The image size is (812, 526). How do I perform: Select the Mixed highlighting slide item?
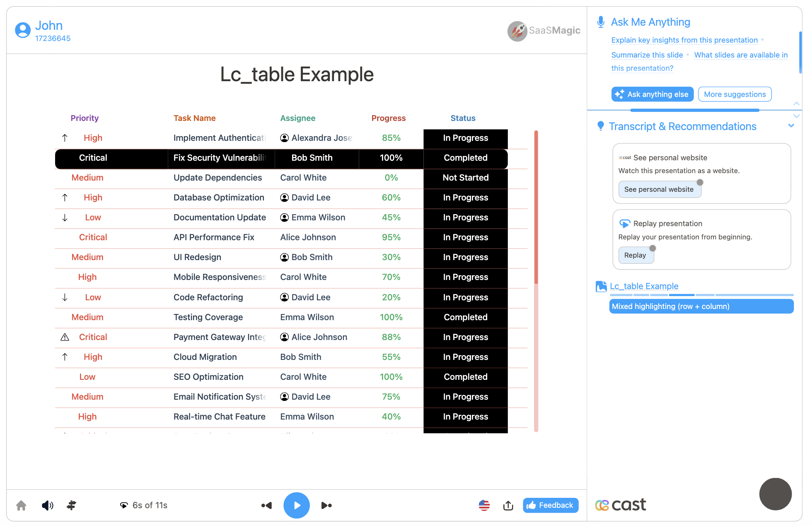[x=701, y=306]
